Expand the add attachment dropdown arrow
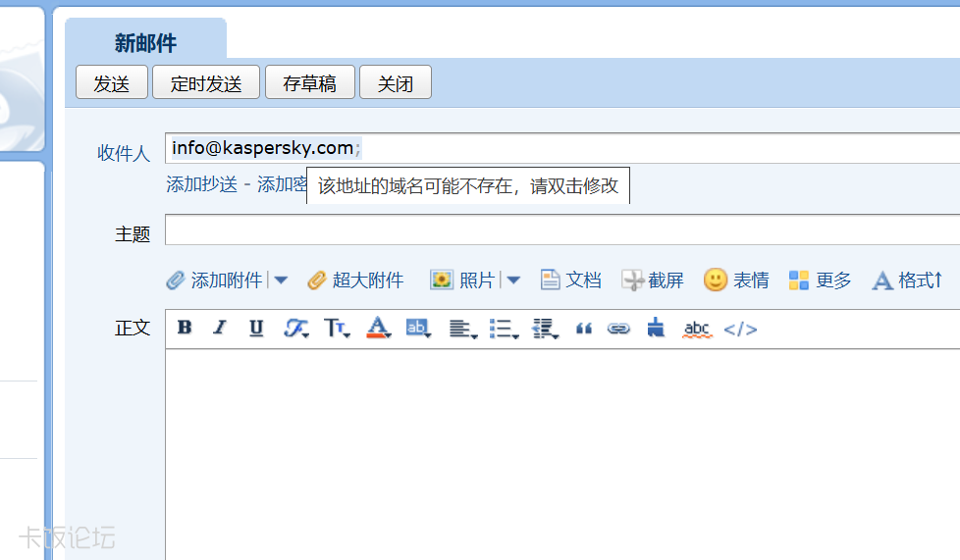The image size is (960, 560). [x=281, y=280]
